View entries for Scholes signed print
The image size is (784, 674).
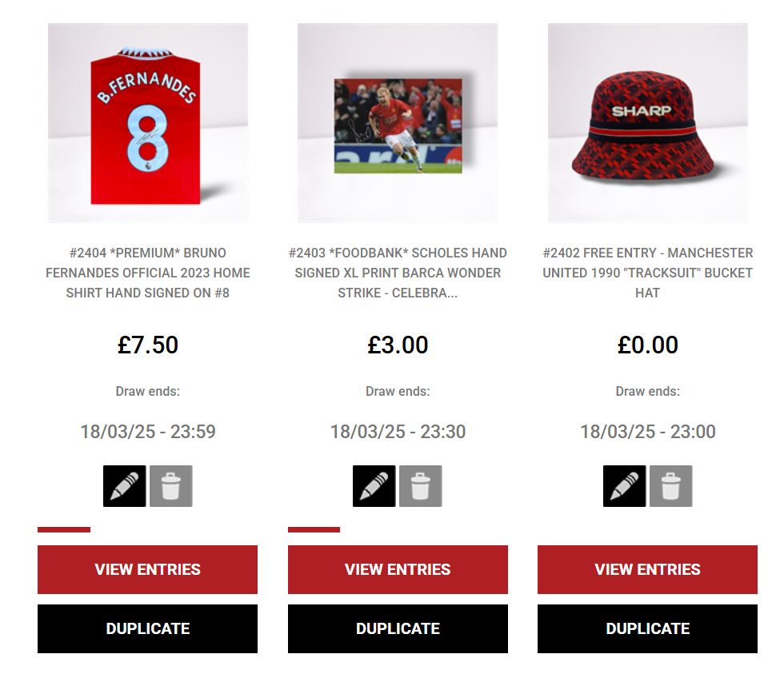(398, 569)
